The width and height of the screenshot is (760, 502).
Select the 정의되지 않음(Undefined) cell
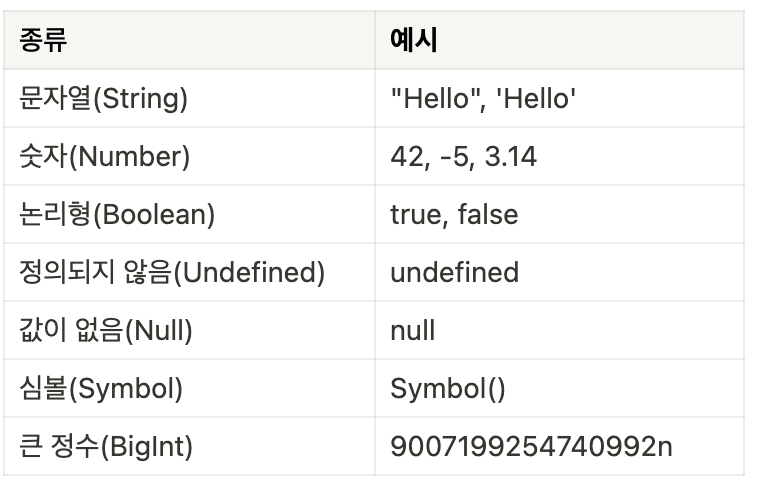point(172,272)
